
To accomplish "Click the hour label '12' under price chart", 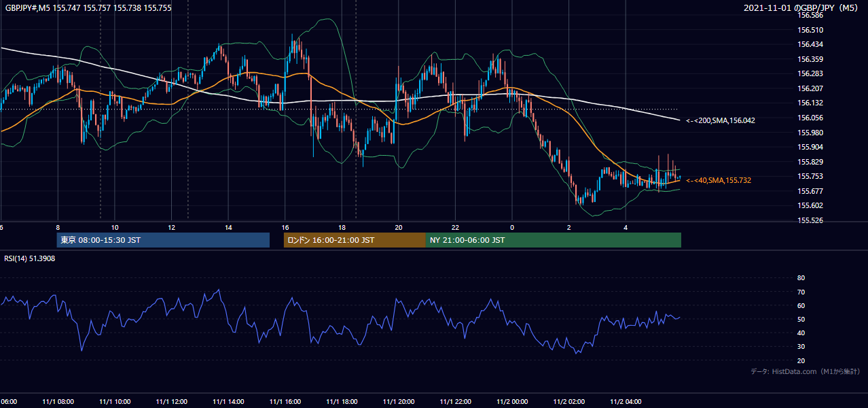I will [171, 227].
